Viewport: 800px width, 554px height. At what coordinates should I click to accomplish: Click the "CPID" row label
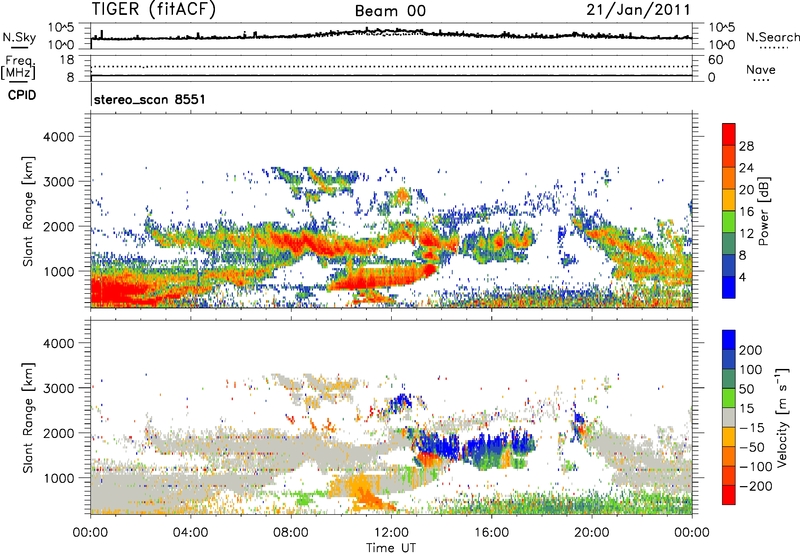pos(22,95)
